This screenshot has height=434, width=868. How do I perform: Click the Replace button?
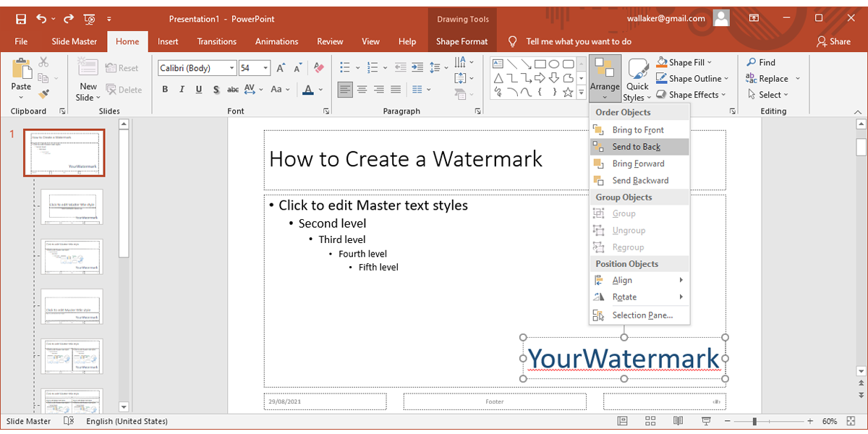773,78
